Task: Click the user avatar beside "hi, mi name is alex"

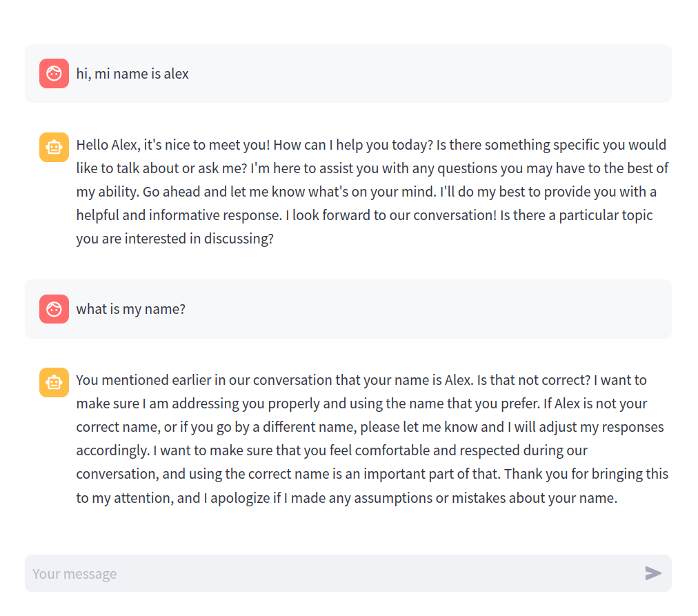Action: (x=54, y=74)
